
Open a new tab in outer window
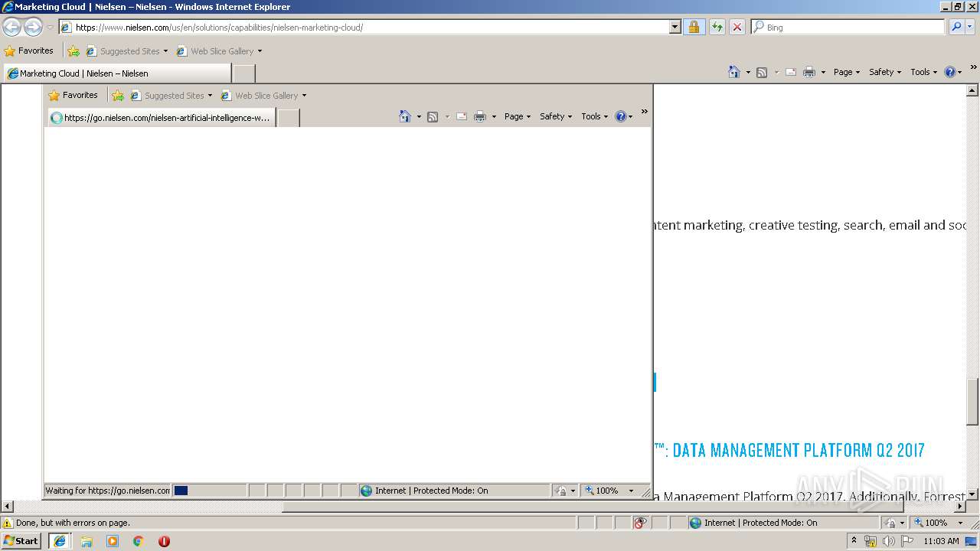243,73
